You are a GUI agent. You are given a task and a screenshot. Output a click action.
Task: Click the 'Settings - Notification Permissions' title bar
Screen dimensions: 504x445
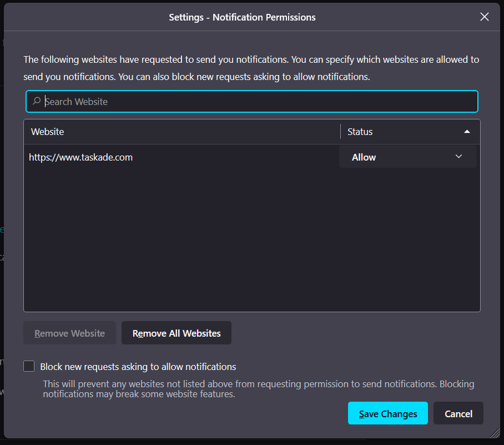pyautogui.click(x=242, y=17)
